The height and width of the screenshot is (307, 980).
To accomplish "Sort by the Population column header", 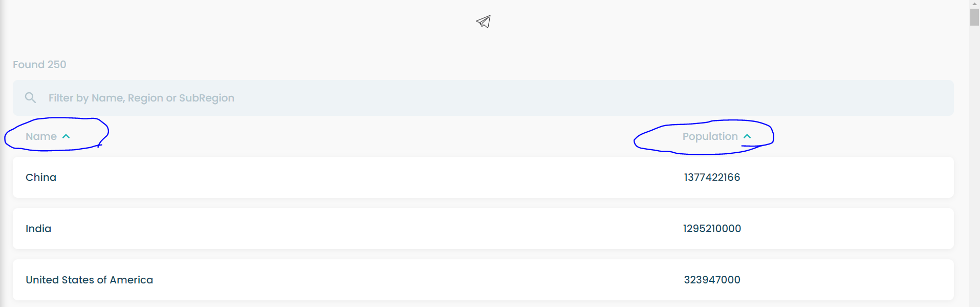I will tap(710, 136).
